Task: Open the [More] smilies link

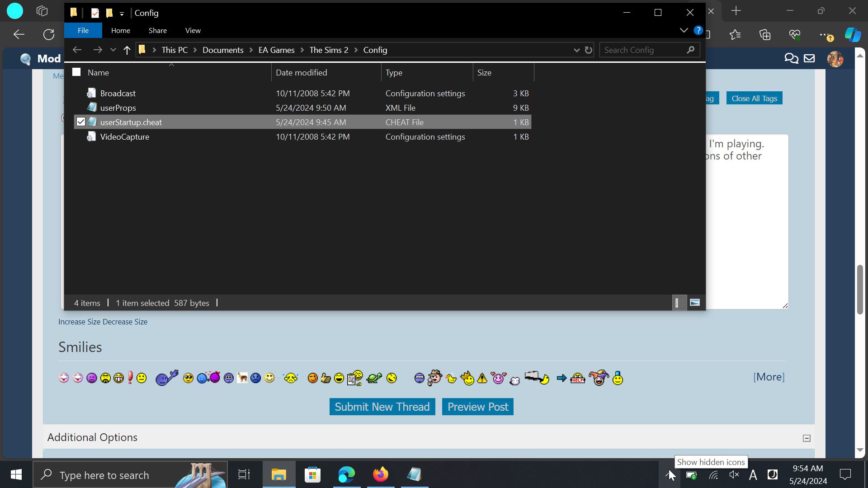Action: (768, 377)
